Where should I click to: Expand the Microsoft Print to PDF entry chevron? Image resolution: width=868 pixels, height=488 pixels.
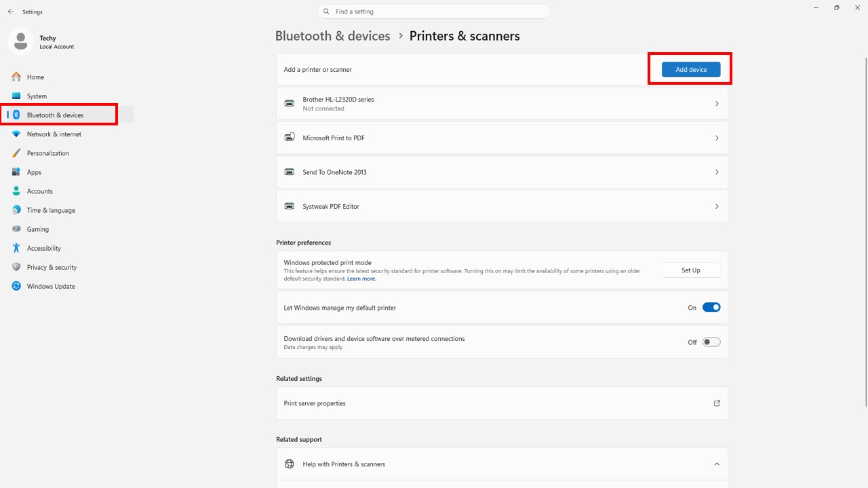click(x=717, y=138)
